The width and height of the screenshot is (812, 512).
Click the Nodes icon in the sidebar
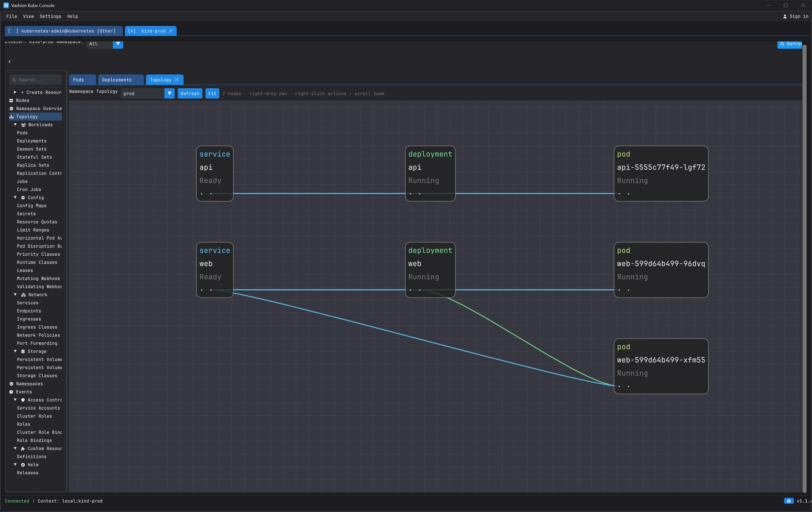[11, 100]
